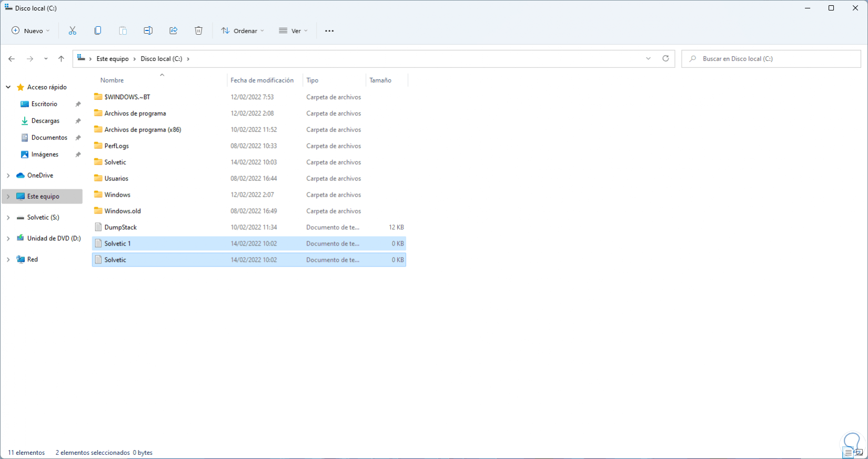
Task: Click the Paste clipboard icon
Action: 123,30
